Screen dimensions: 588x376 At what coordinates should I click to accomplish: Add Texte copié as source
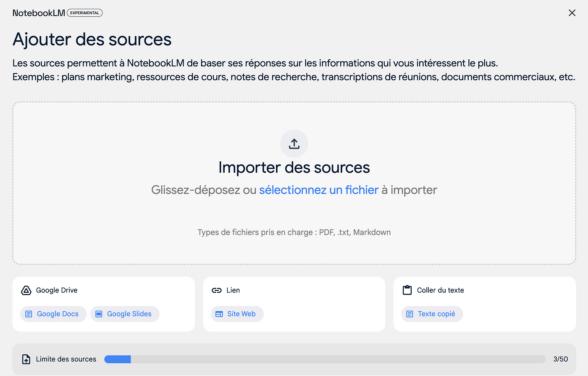(x=432, y=314)
